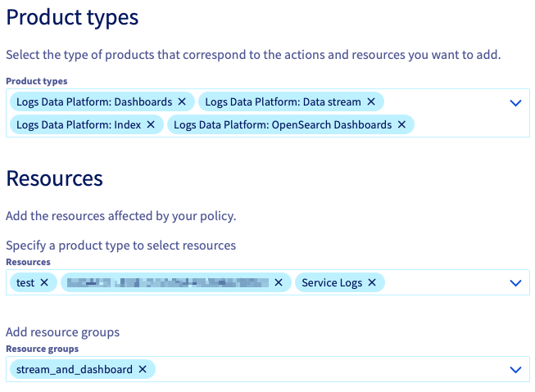Click the Service Logs chip label

(332, 282)
